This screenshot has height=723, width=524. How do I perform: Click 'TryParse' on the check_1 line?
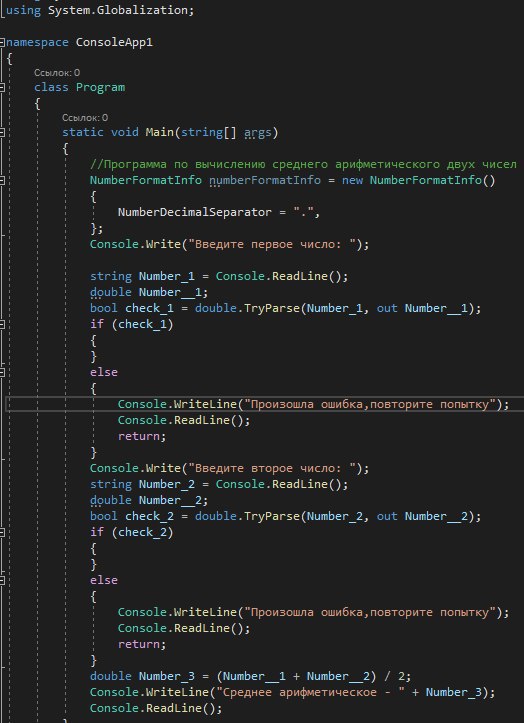(x=271, y=308)
